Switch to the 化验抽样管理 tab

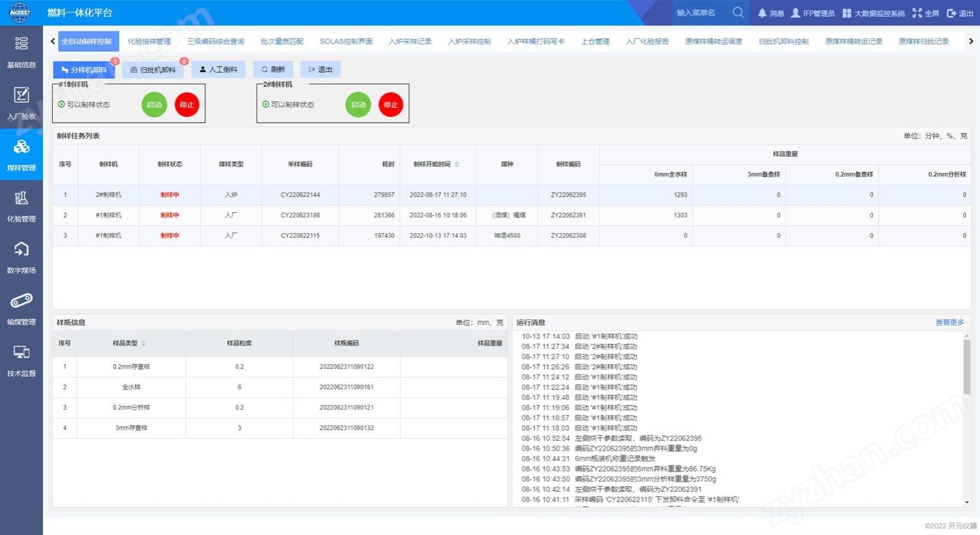click(x=149, y=41)
